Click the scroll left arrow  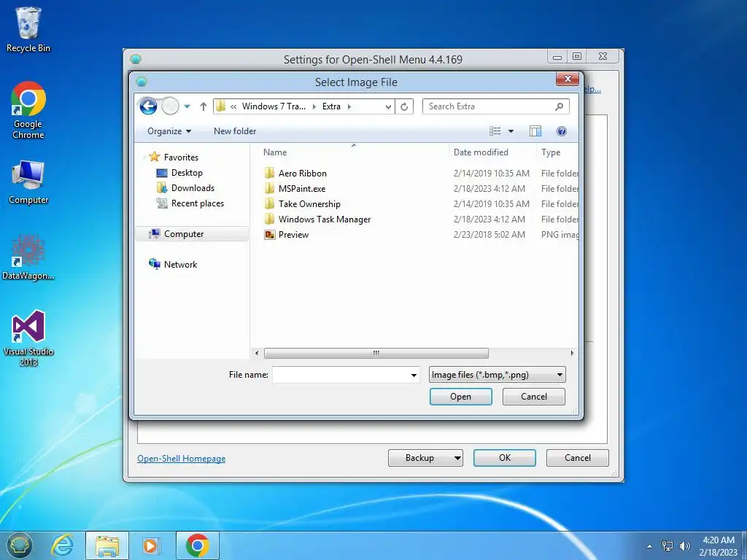[257, 353]
